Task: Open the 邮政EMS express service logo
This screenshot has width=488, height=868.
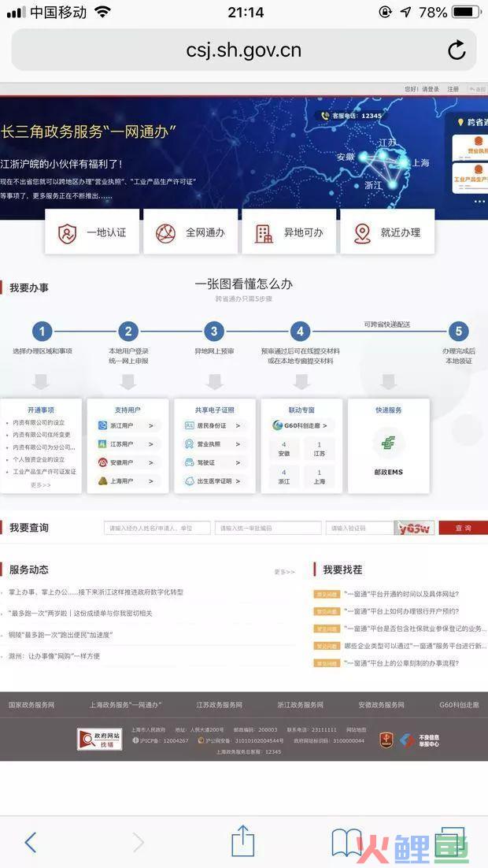Action: (x=388, y=443)
